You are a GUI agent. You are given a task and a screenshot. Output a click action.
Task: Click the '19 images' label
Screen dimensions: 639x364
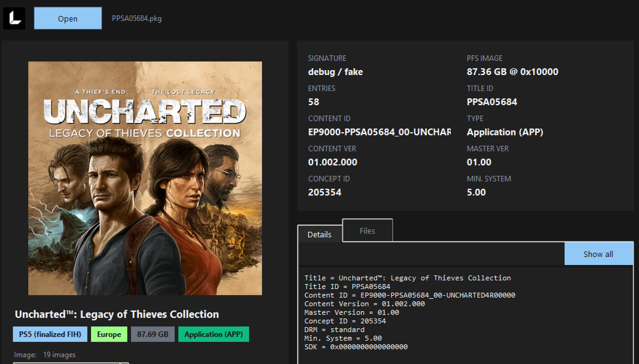tap(59, 355)
